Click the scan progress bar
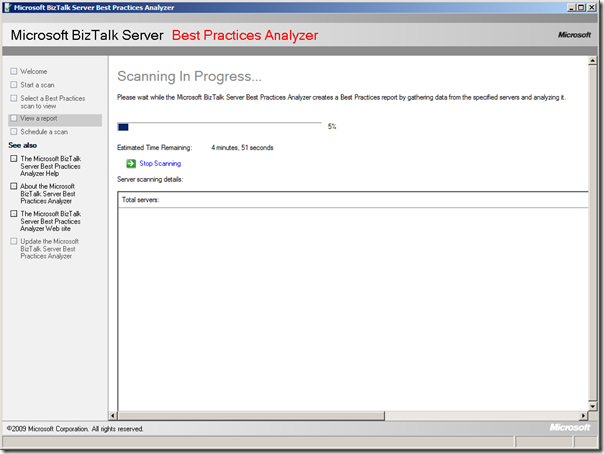The image size is (604, 454). tap(219, 127)
